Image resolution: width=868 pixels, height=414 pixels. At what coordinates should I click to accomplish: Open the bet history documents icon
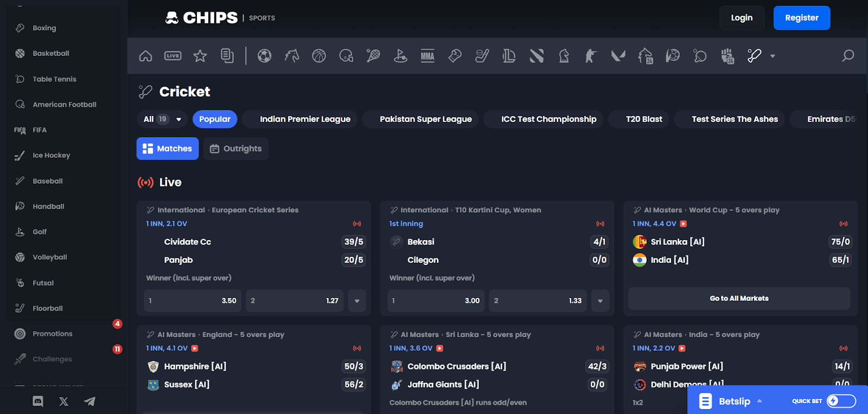point(227,56)
